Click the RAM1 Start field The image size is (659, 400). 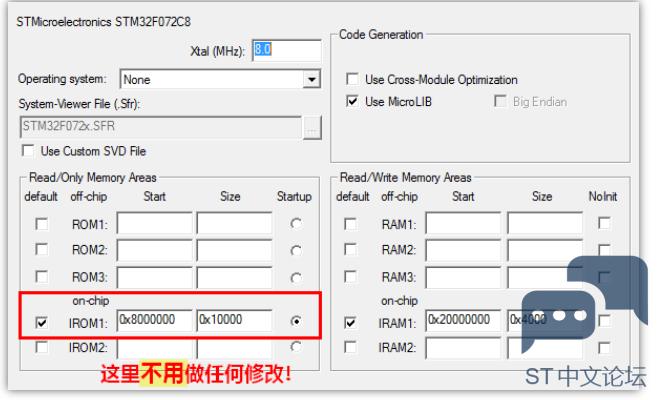click(x=463, y=223)
